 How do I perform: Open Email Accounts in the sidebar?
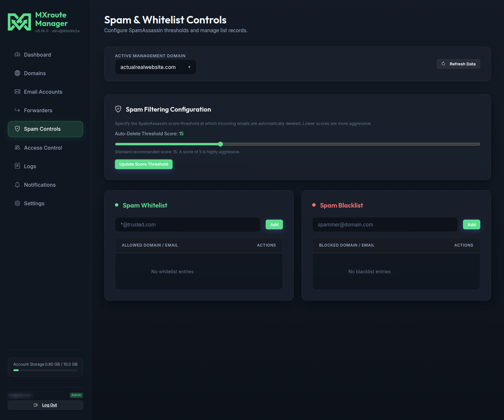tap(45, 92)
